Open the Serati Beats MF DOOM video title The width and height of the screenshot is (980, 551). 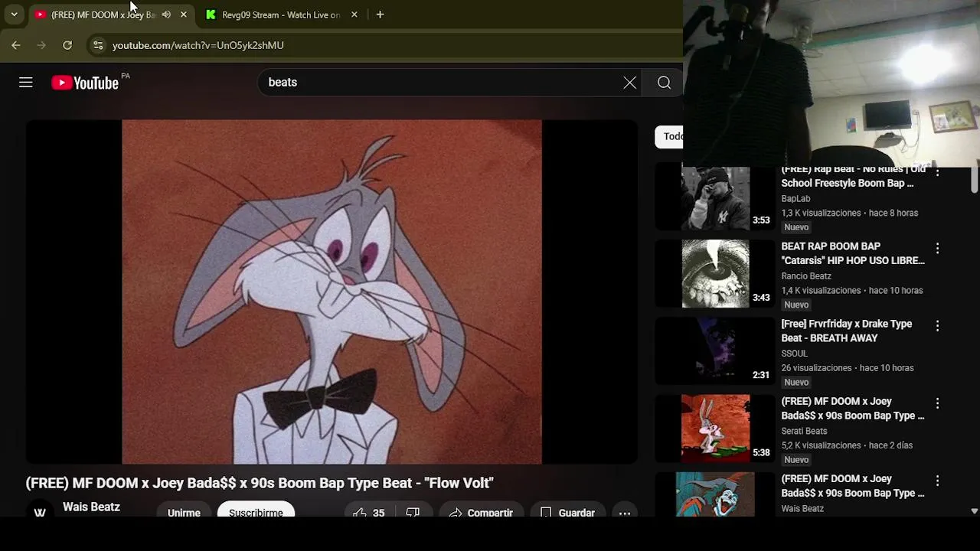[x=853, y=408]
